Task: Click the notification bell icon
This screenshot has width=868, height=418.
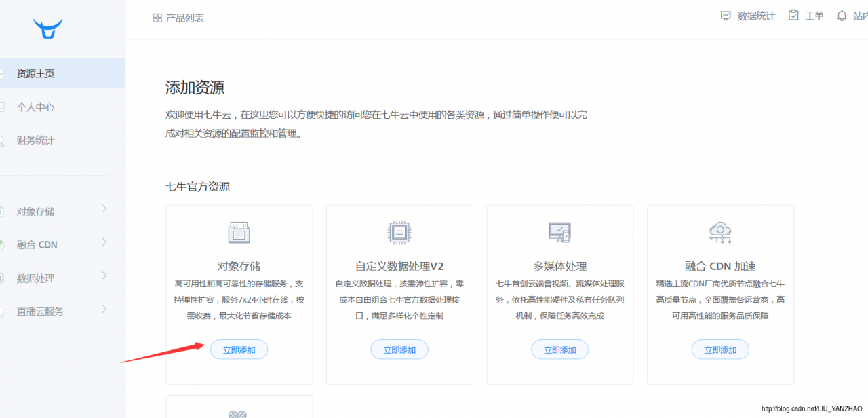Action: click(x=842, y=16)
